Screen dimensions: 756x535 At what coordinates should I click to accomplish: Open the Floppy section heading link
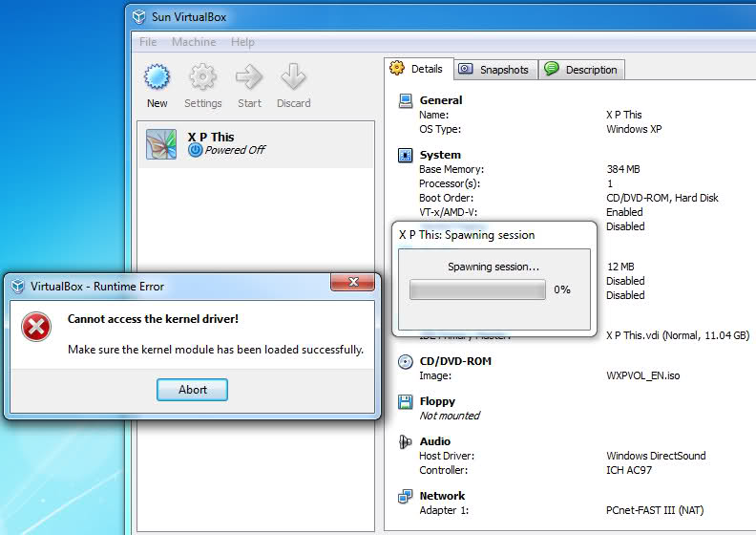[x=437, y=401]
